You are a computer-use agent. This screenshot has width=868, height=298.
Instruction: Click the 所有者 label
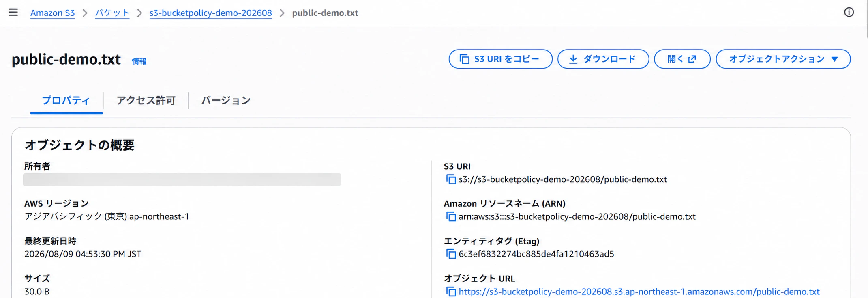click(37, 166)
